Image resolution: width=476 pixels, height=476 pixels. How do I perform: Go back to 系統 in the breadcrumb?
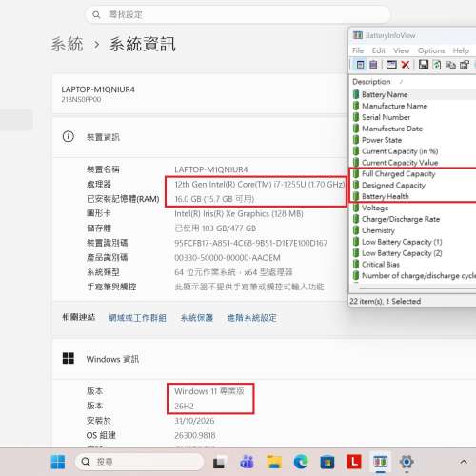67,44
